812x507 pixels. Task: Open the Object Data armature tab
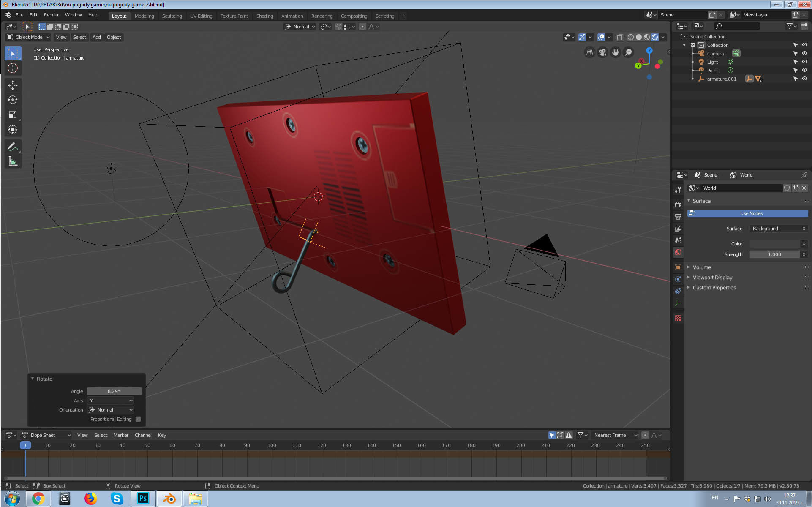[678, 303]
